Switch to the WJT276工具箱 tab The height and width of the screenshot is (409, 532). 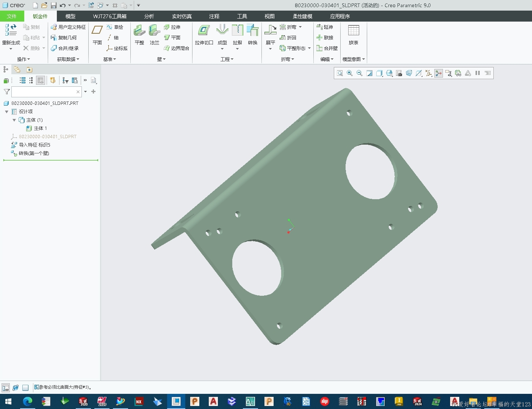coord(110,16)
